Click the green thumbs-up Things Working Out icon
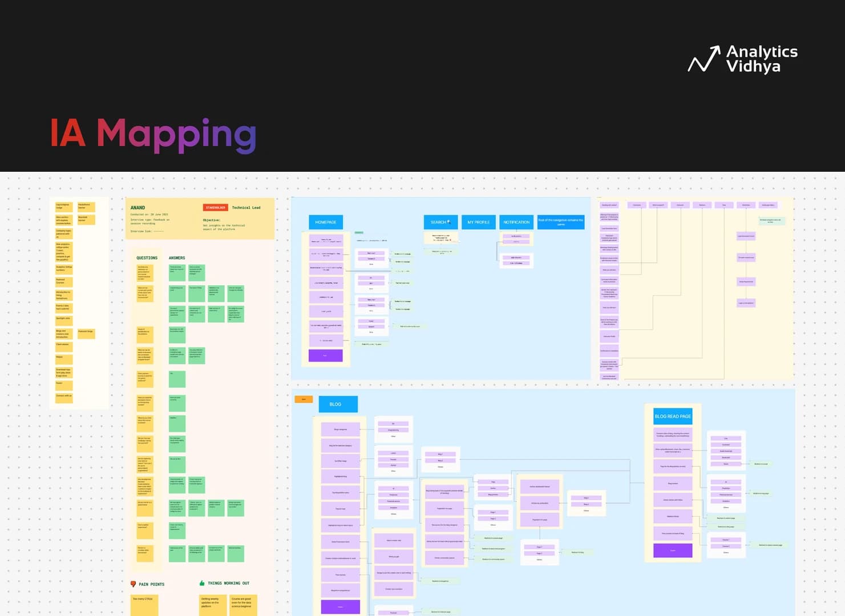Viewport: 845px width, 616px height. coord(202,583)
